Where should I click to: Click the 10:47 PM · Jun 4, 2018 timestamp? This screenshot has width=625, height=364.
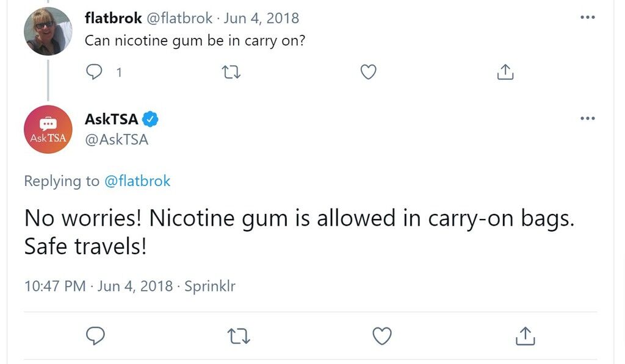click(x=98, y=286)
